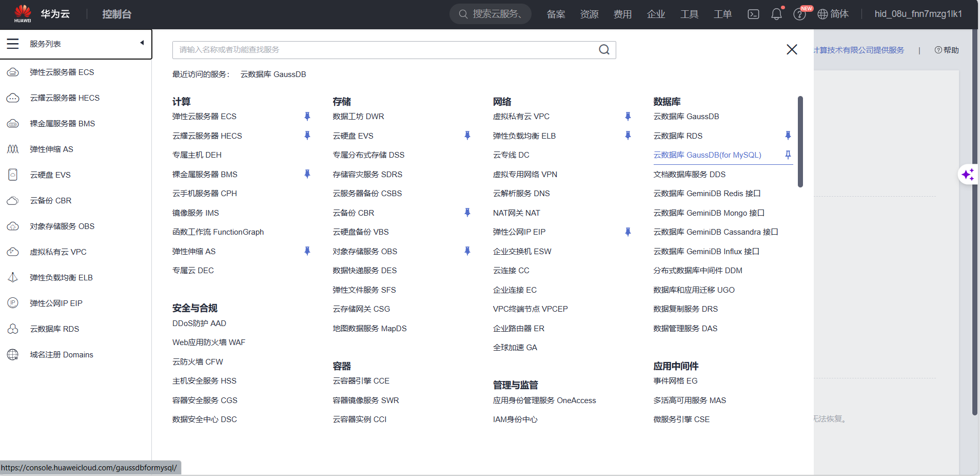Screen dimensions: 980x476
Task: Open the 资源 menu
Action: tap(589, 14)
